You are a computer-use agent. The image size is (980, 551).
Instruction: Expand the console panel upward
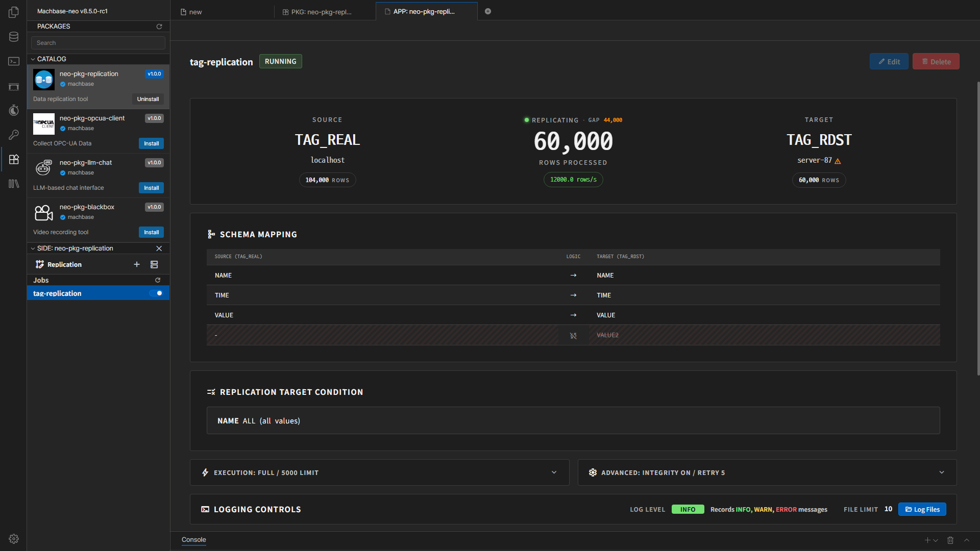[967, 540]
